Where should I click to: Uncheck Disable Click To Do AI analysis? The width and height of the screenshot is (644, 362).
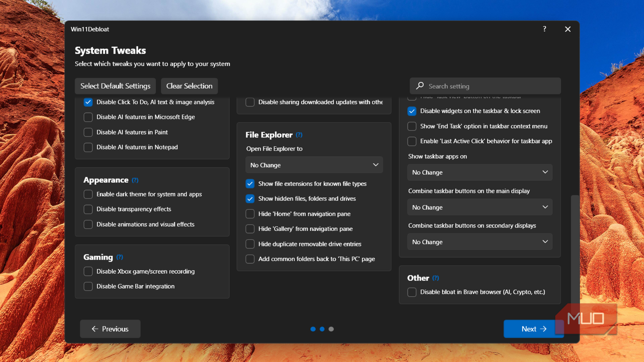pyautogui.click(x=88, y=102)
